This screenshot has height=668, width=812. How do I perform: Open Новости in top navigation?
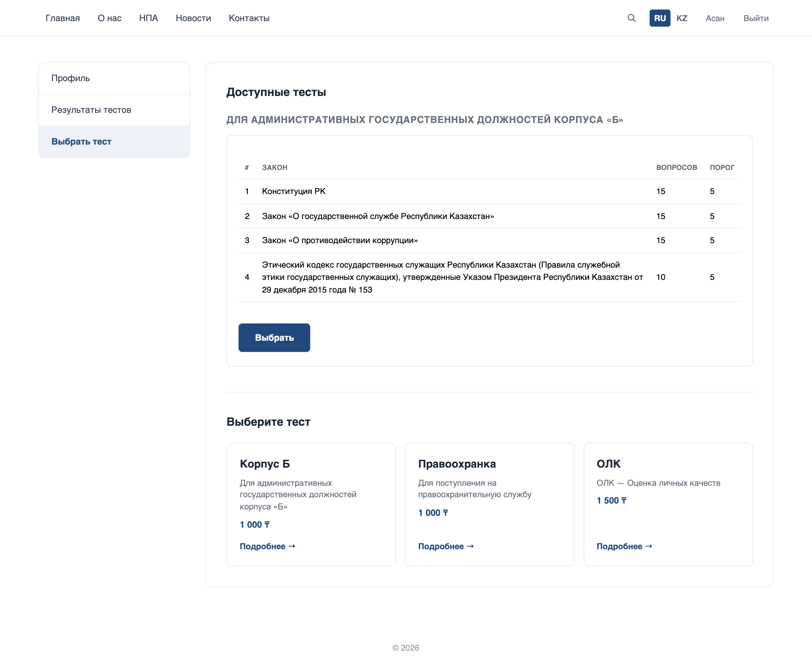coord(193,18)
